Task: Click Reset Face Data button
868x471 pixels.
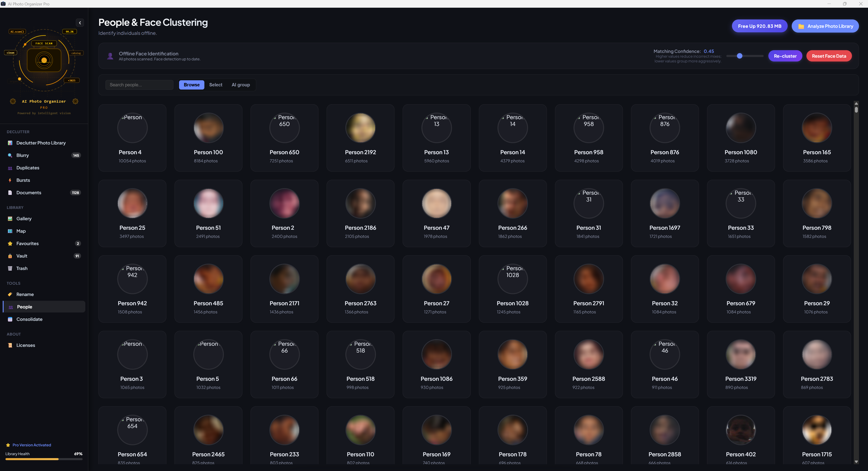Action: click(x=829, y=56)
